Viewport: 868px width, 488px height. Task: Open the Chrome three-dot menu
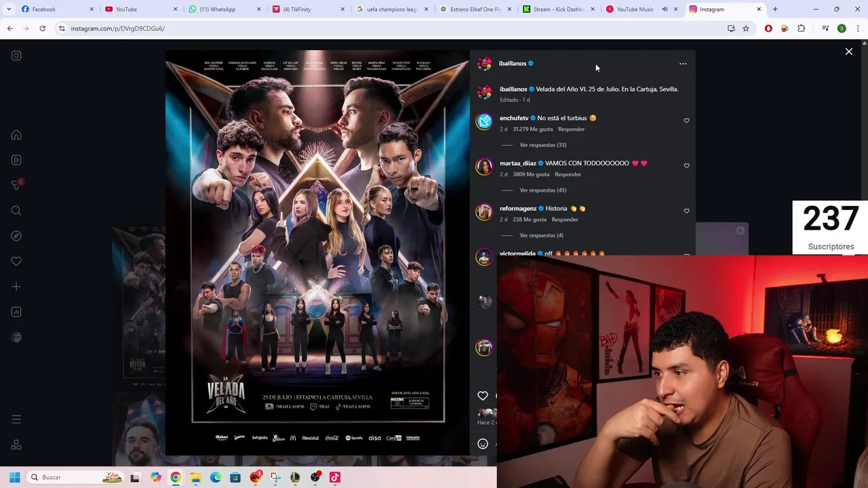(x=857, y=28)
